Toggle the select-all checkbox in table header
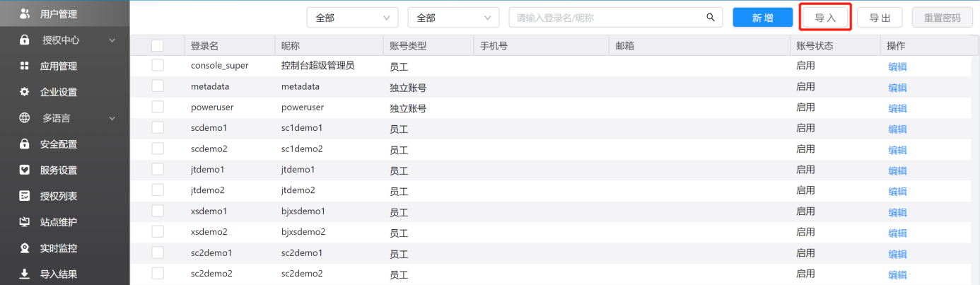Image resolution: width=980 pixels, height=285 pixels. click(157, 46)
